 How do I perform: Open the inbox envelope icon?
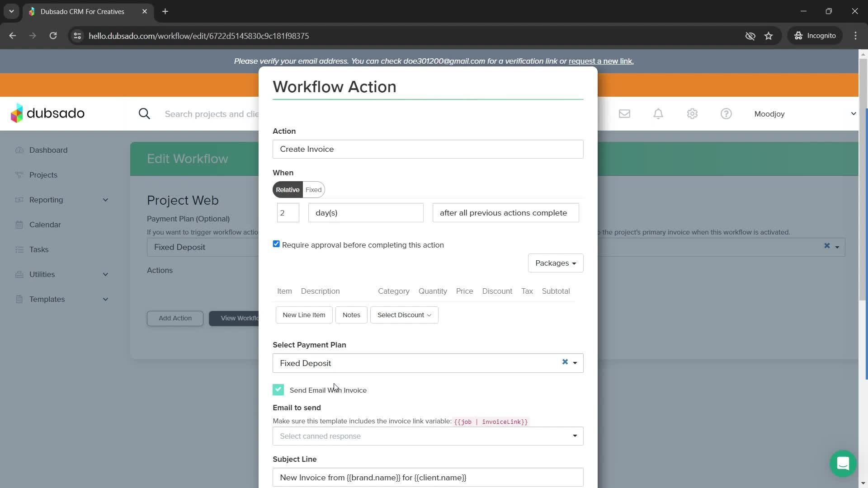coord(624,114)
